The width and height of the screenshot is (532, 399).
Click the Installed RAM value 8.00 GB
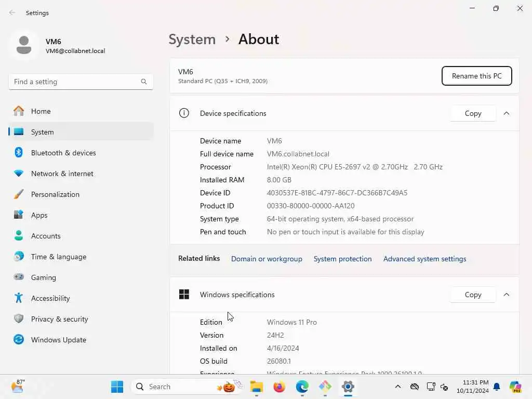point(279,180)
